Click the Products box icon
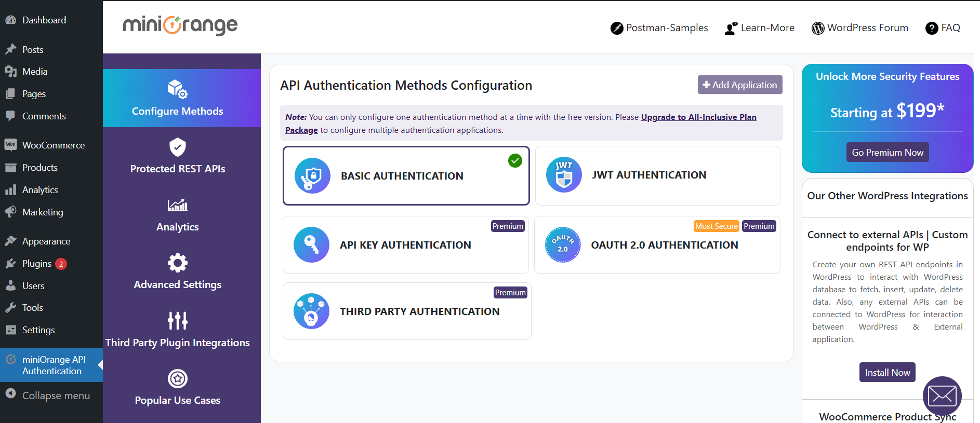 (10, 168)
